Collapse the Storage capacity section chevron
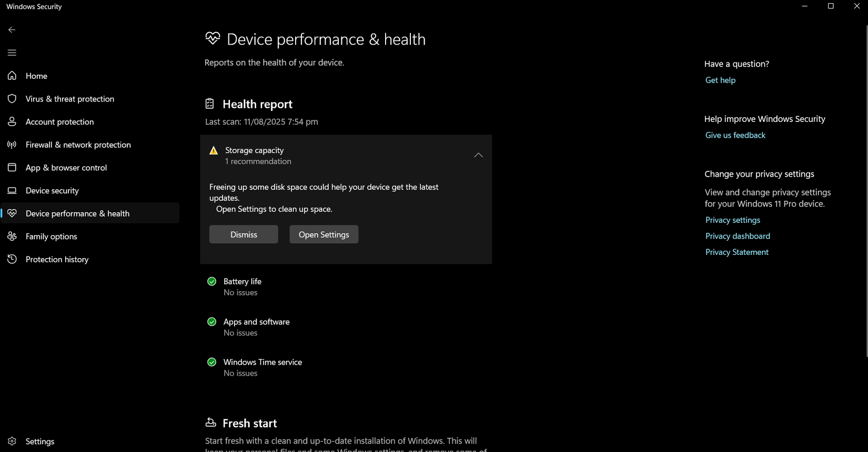 pos(478,155)
